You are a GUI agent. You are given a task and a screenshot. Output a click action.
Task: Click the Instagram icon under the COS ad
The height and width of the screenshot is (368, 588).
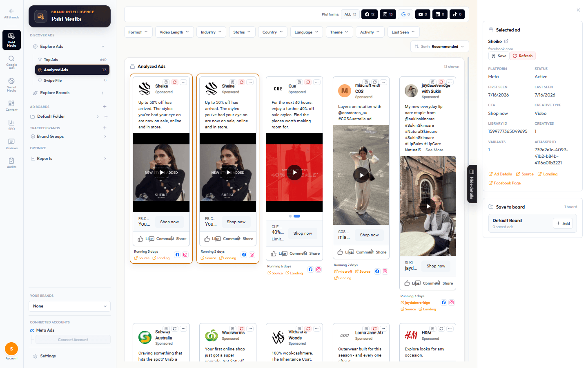pos(385,272)
